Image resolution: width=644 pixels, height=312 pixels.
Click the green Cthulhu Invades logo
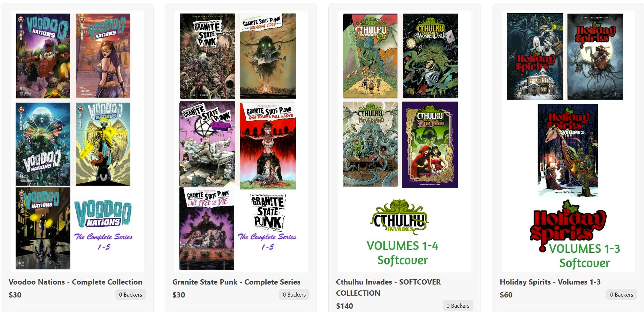coord(399,217)
